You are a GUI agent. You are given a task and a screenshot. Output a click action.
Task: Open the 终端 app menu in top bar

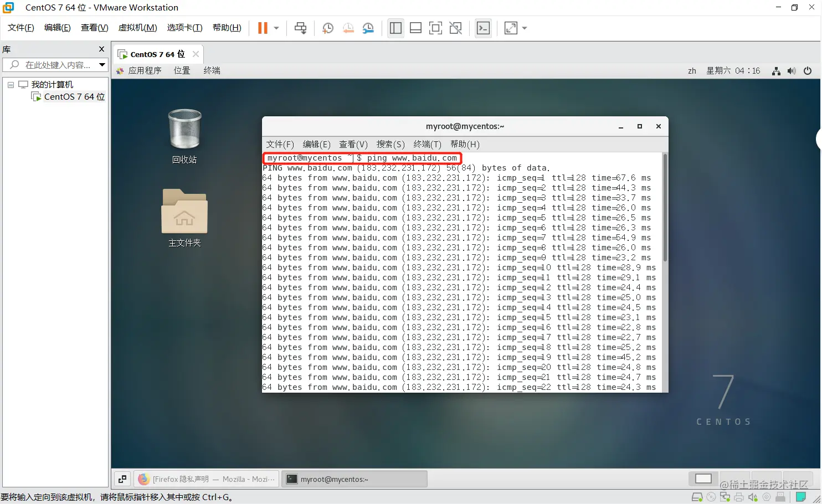[x=212, y=71]
